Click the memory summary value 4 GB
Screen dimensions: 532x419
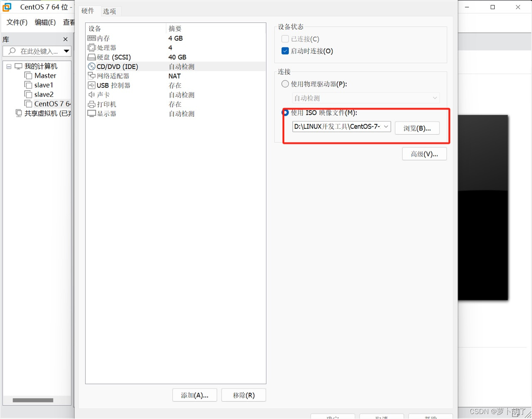click(x=175, y=38)
